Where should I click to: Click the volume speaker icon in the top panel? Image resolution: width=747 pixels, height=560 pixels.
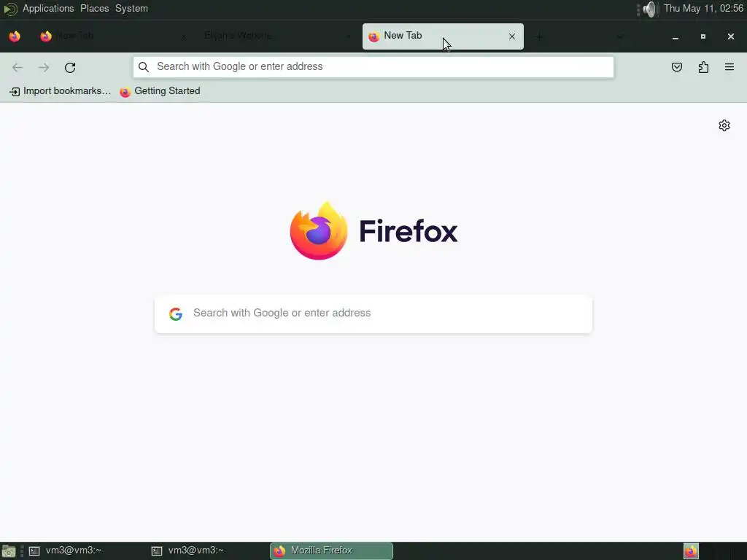point(650,9)
